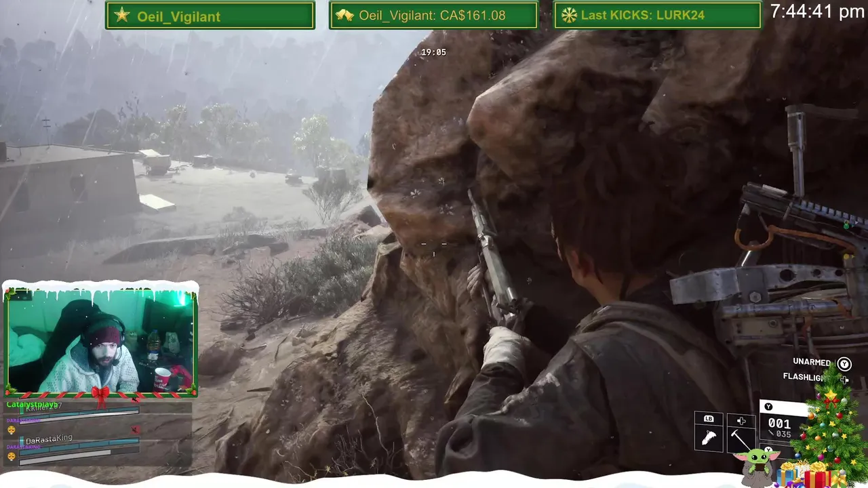
Task: Click the 7:44:41 pm clock
Action: pyautogui.click(x=817, y=12)
